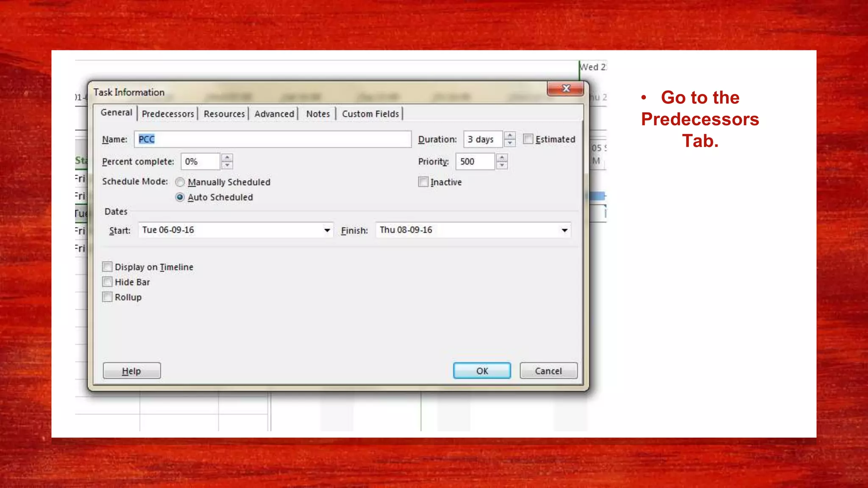Open the Start date dropdown arrow
This screenshot has height=488, width=868.
click(327, 230)
